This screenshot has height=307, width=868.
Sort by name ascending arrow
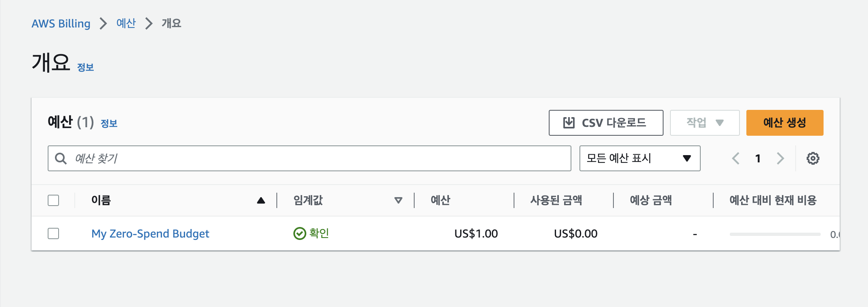[261, 200]
